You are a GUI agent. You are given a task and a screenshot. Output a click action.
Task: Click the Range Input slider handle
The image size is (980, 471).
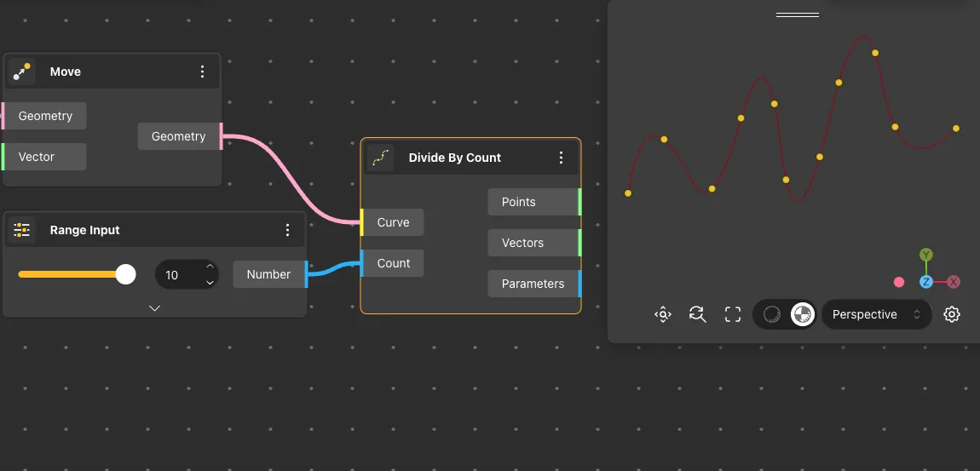tap(125, 274)
